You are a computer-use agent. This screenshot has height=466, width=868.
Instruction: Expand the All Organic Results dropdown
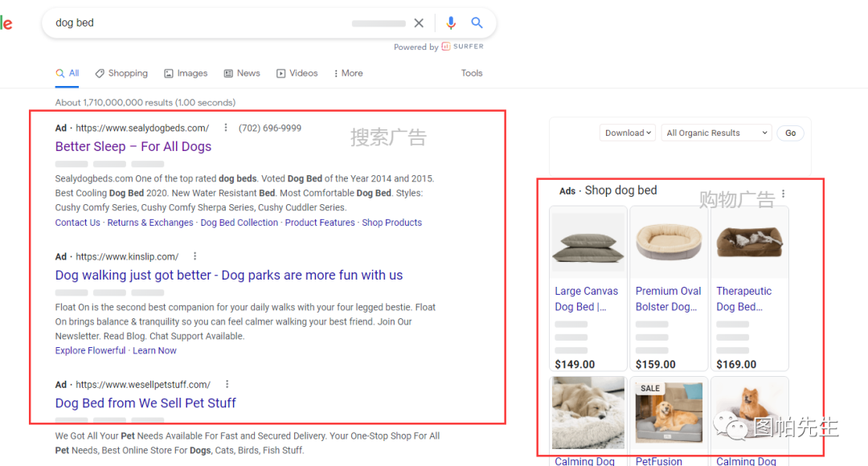(x=716, y=133)
